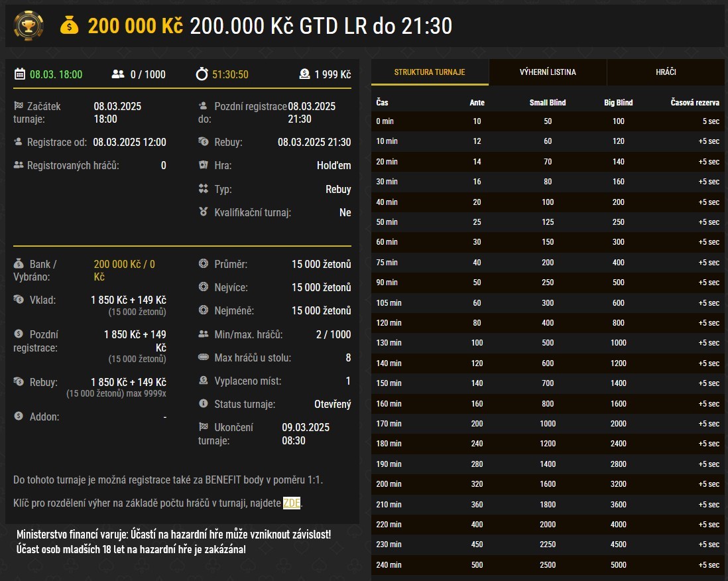Click the gold trophy chip icon

coord(29,26)
